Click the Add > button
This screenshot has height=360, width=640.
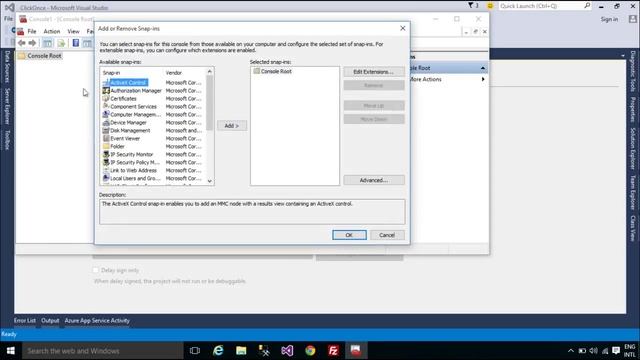(x=231, y=126)
